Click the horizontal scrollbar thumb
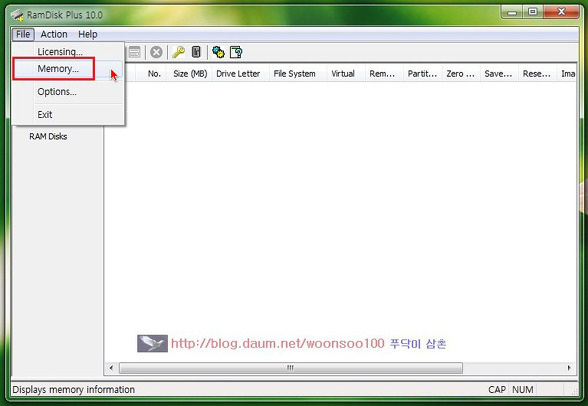The height and width of the screenshot is (406, 588). point(291,368)
